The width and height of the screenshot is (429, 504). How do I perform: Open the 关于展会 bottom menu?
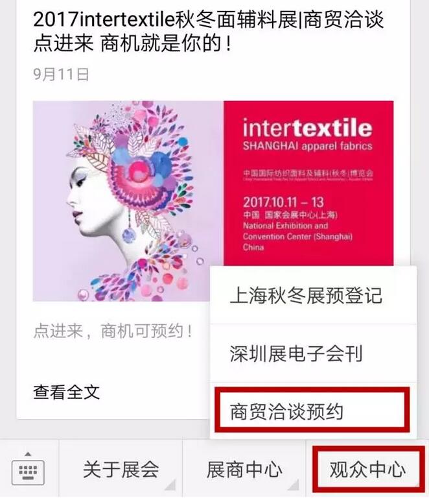pyautogui.click(x=121, y=469)
